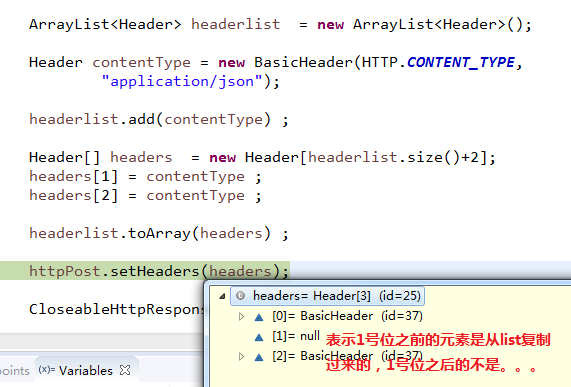Collapse the headers= Header[3] tree node
Viewport: 571px width, 387px height.
click(222, 296)
